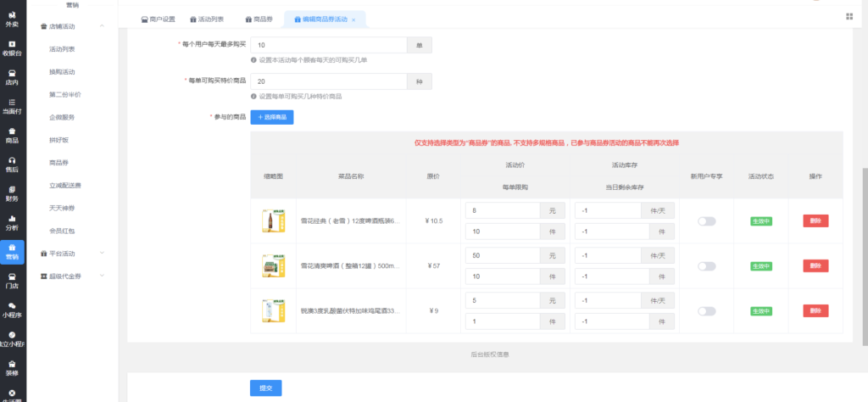
Task: Click the grid icon at top right
Action: pos(849,18)
